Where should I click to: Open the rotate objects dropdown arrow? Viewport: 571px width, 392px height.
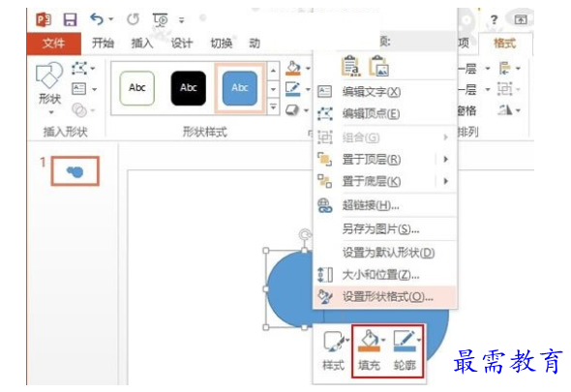(x=518, y=110)
